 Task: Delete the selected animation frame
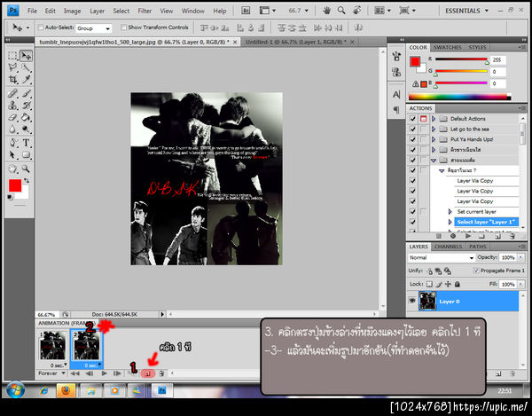pos(162,373)
